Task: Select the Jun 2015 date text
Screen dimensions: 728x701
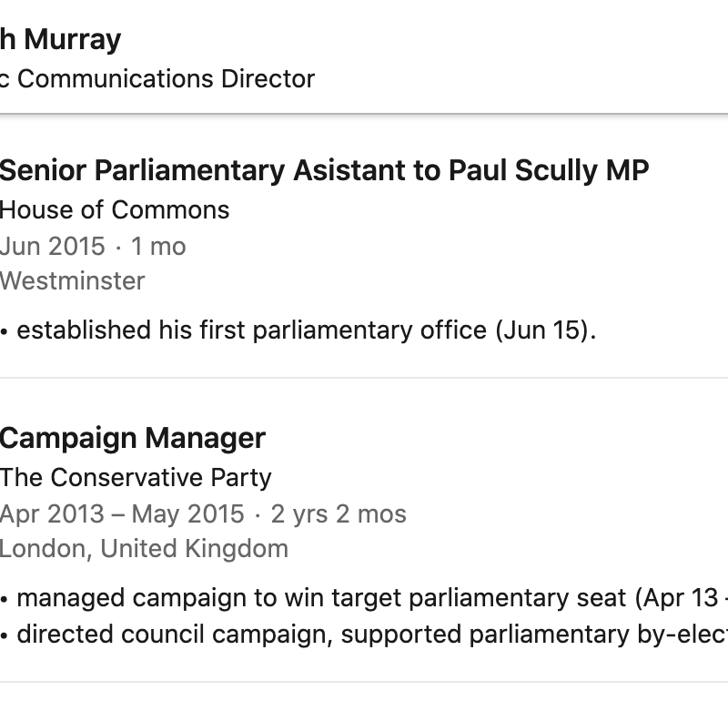Action: (x=52, y=246)
